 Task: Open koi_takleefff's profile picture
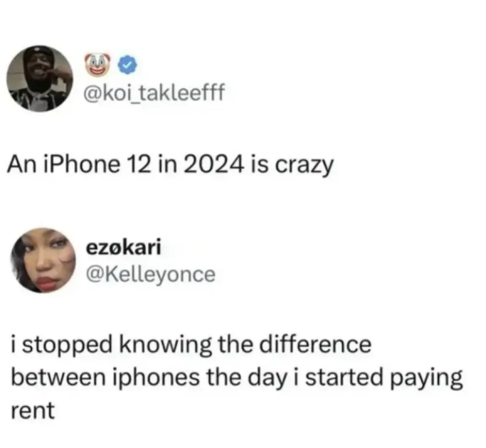40,79
